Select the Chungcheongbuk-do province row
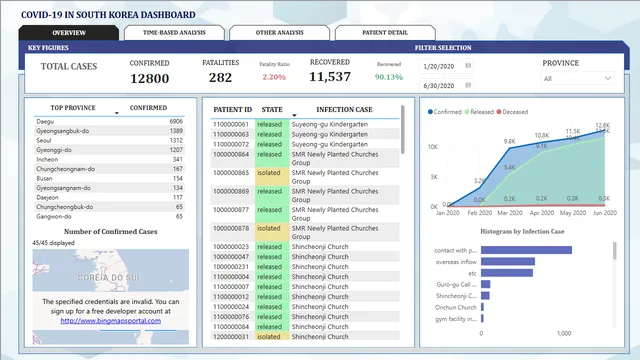 pos(109,207)
